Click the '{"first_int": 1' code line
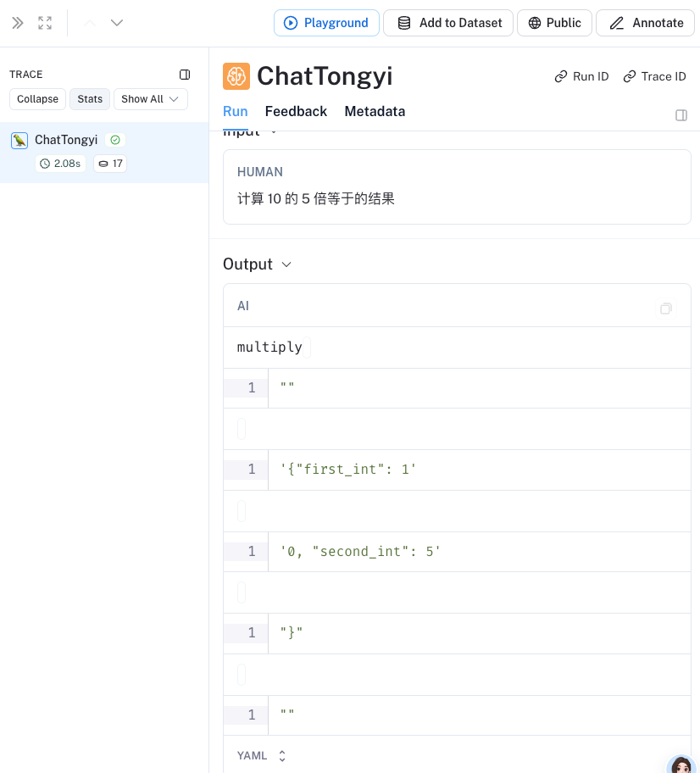This screenshot has height=773, width=700. point(348,470)
